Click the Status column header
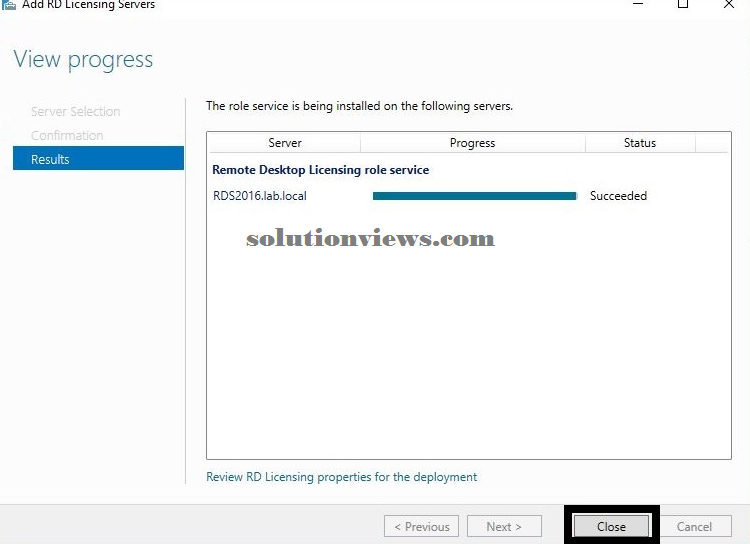Screen dimensions: 750x544 point(640,143)
